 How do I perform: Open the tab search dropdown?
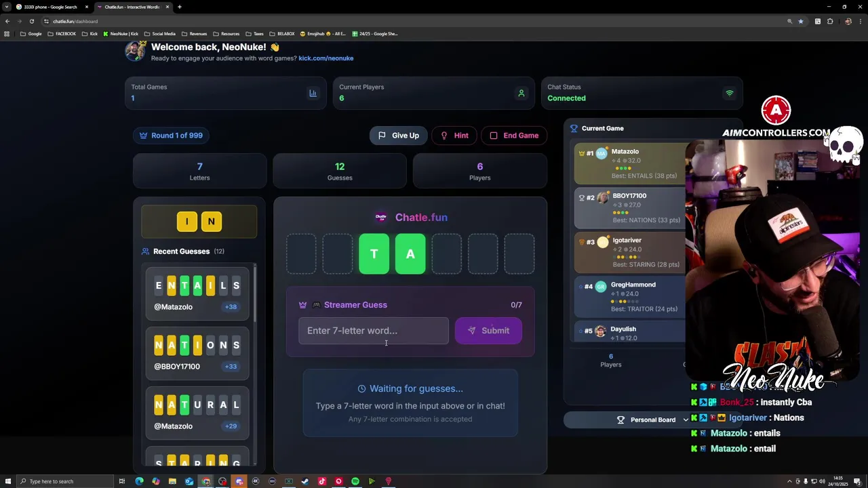pos(6,7)
